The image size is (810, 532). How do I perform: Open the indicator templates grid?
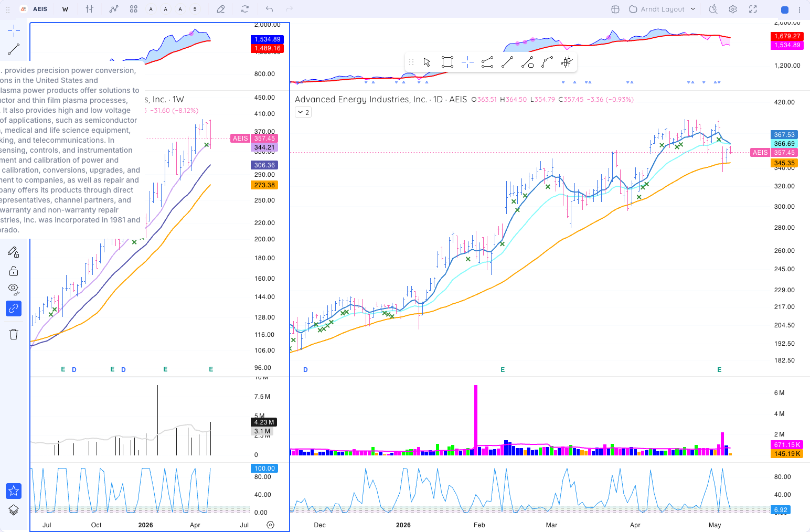pyautogui.click(x=134, y=9)
